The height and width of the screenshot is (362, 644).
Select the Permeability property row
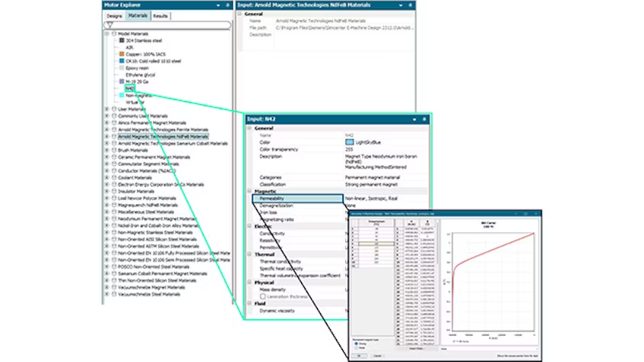(298, 199)
